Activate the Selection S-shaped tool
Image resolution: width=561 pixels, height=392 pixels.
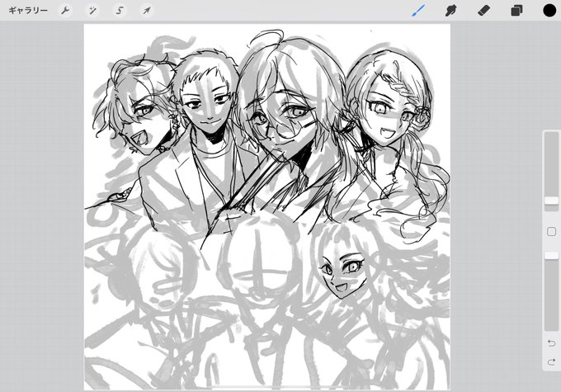(x=120, y=11)
